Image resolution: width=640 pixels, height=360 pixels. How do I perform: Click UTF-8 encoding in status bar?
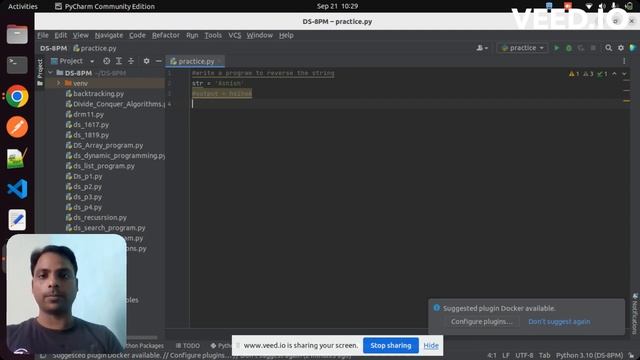(x=524, y=356)
